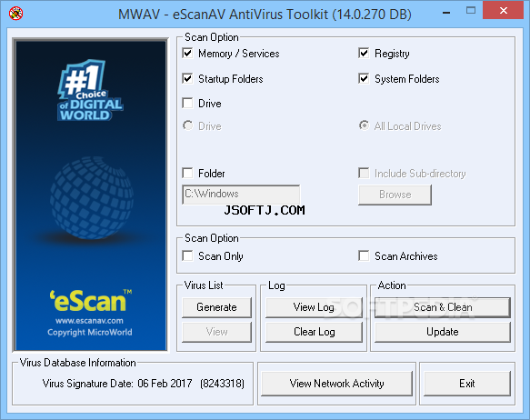Enable the Drive checkbox
This screenshot has width=530, height=420.
(x=187, y=103)
